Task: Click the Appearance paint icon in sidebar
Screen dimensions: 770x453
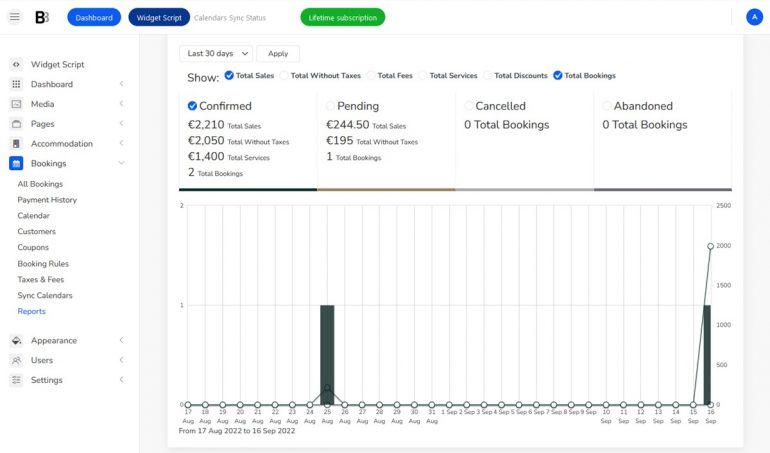Action: [x=16, y=340]
